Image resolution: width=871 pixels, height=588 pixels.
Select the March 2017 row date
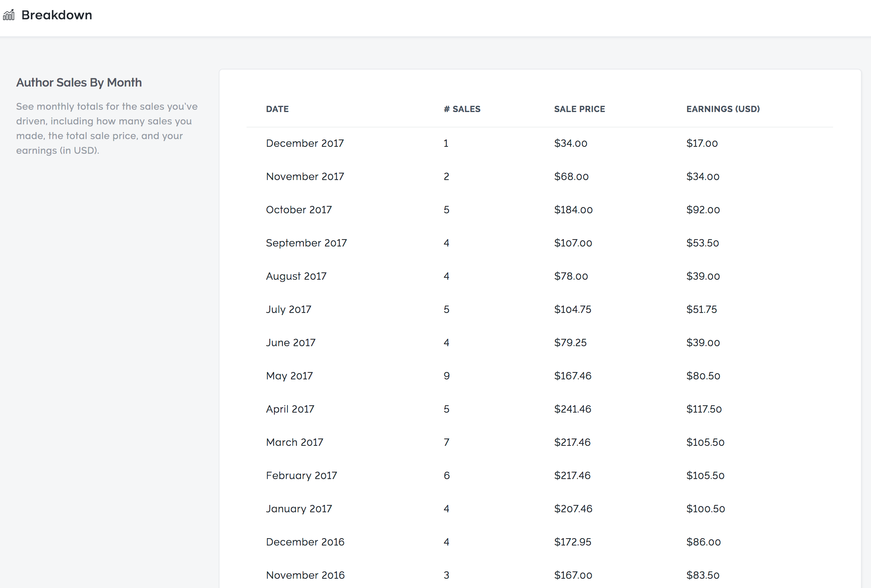click(294, 442)
